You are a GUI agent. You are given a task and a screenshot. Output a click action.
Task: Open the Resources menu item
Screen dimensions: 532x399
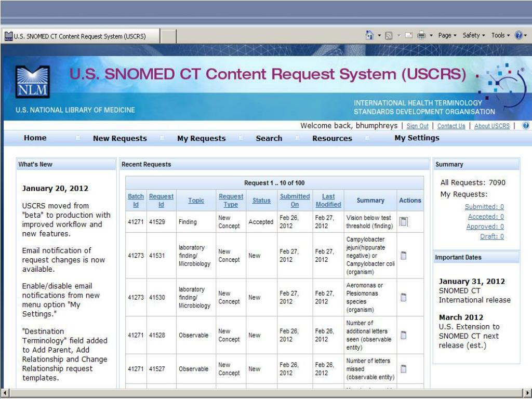point(332,138)
